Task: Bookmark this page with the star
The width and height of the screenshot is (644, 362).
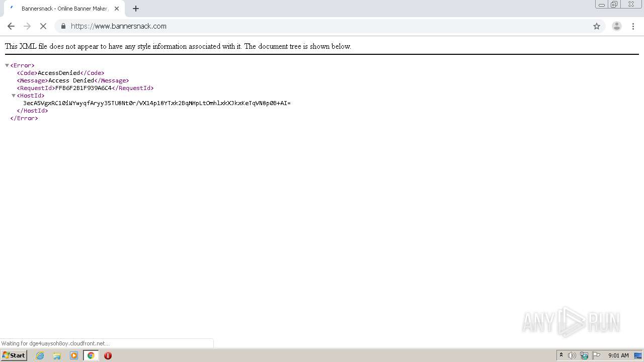Action: click(597, 26)
